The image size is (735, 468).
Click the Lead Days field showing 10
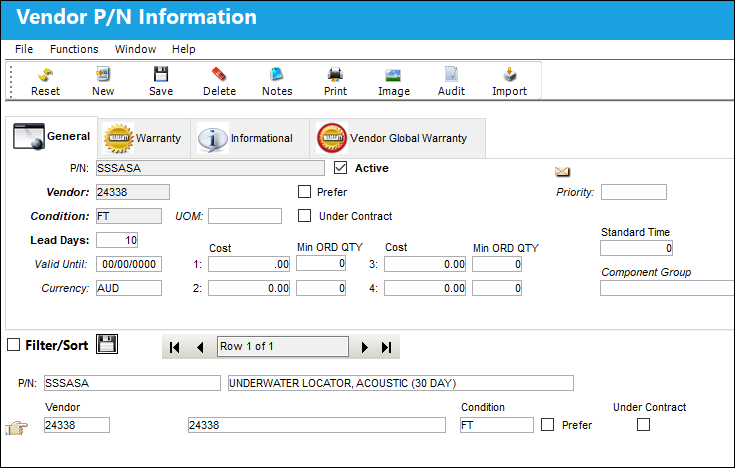click(x=117, y=240)
